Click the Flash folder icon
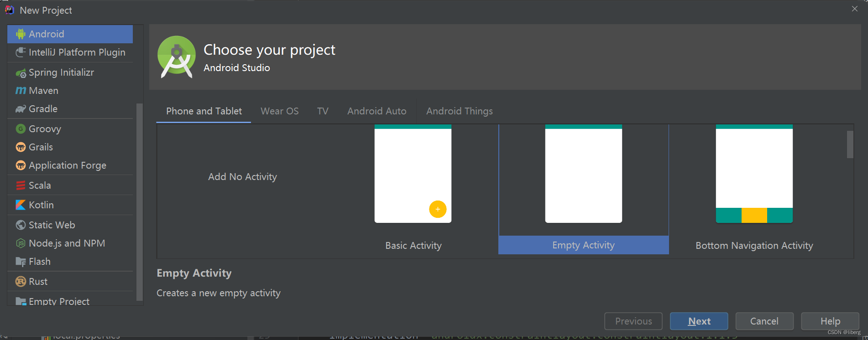This screenshot has width=868, height=340. click(x=21, y=262)
